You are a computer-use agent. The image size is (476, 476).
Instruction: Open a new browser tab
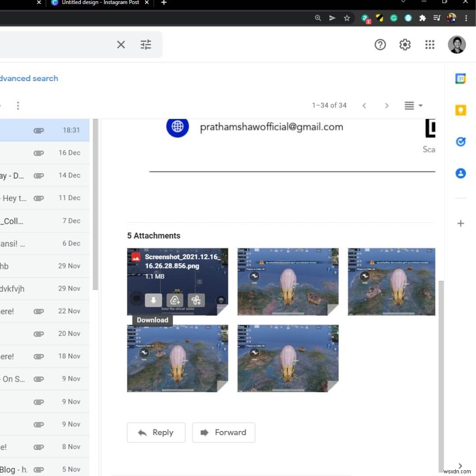click(x=164, y=3)
